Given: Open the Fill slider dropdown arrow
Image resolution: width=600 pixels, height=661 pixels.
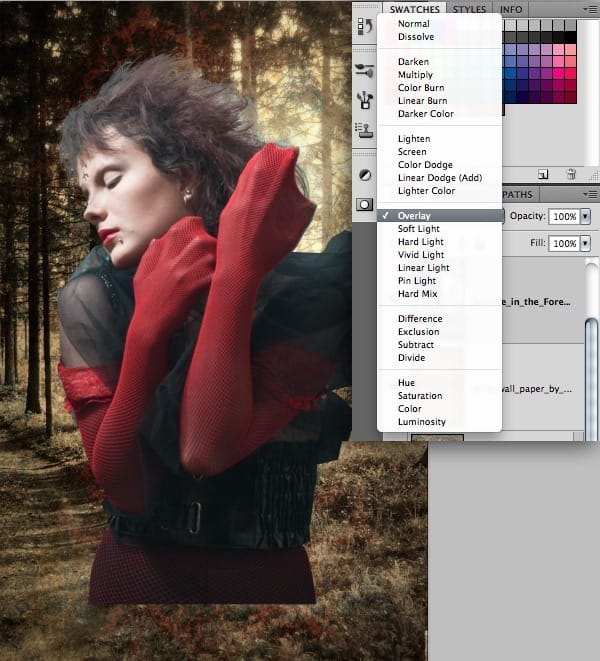Looking at the screenshot, I should pos(585,243).
